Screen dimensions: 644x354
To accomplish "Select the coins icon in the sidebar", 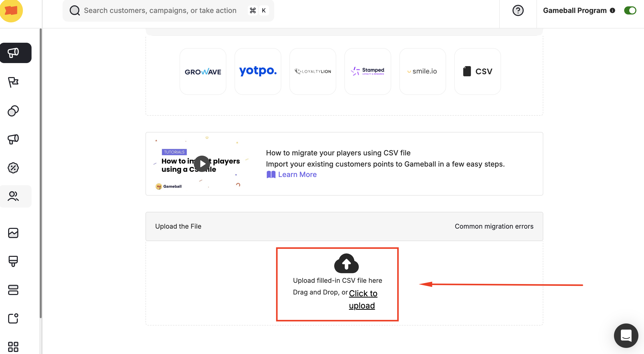I will coord(13,111).
